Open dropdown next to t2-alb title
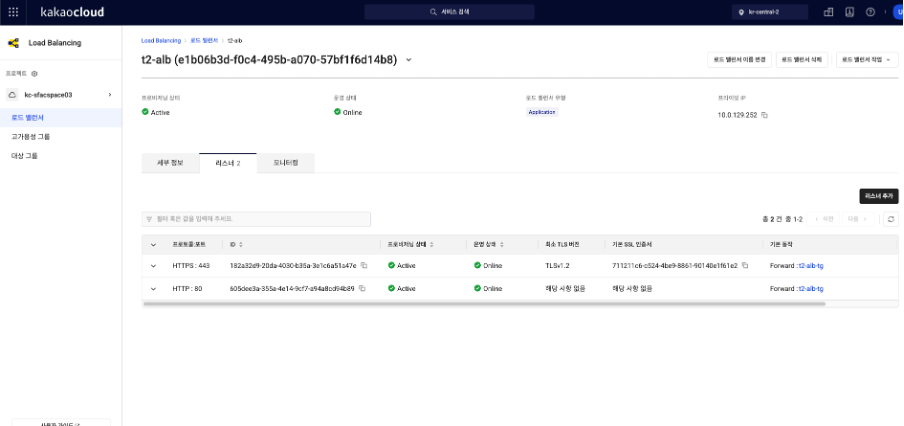Screen dimensions: 904x426 [x=409, y=59]
